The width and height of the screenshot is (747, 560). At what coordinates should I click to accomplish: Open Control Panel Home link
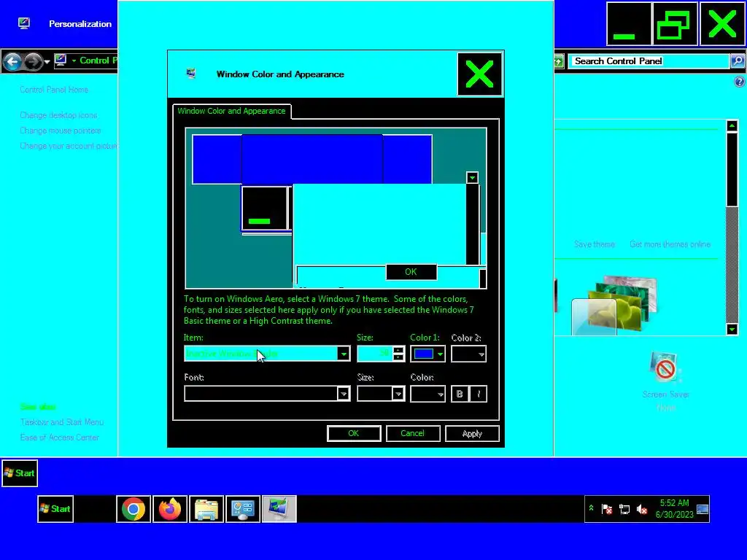(x=54, y=90)
